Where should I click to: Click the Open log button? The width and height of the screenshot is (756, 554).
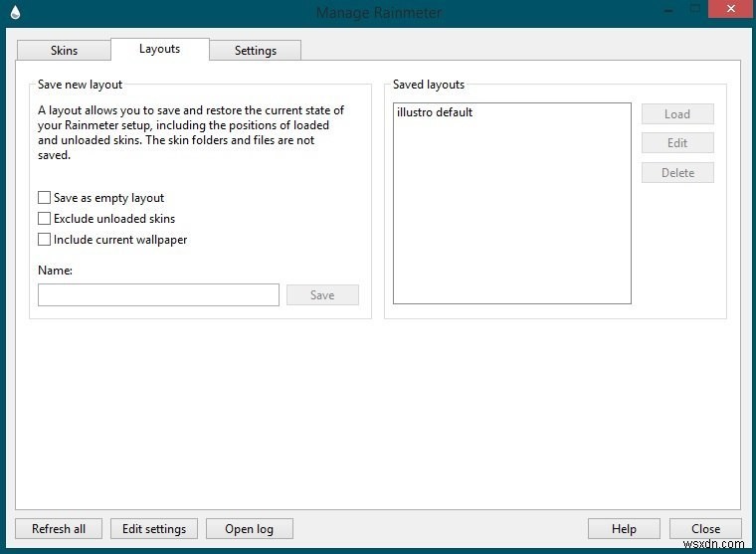point(250,528)
